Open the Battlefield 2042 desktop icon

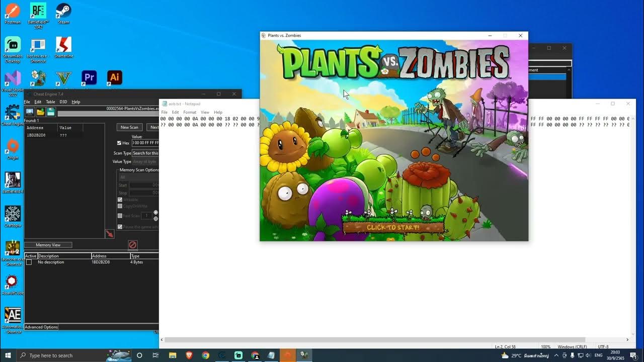(38, 15)
